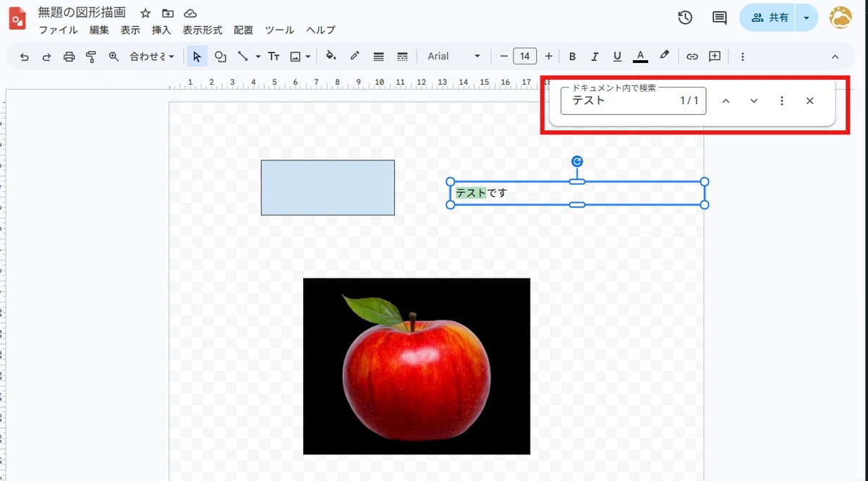Select the Paint format roller icon
This screenshot has height=481, width=868.
pos(91,56)
